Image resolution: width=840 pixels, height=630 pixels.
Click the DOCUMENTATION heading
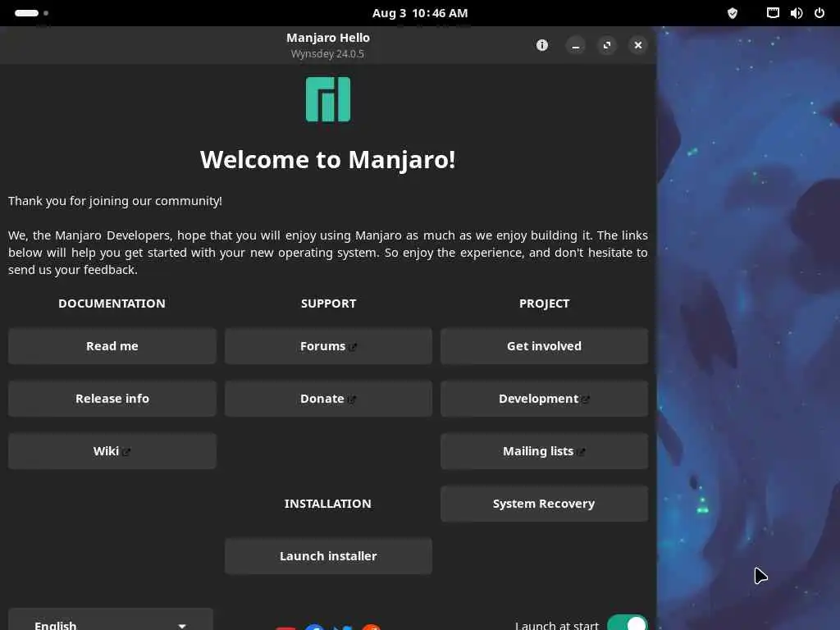click(112, 304)
